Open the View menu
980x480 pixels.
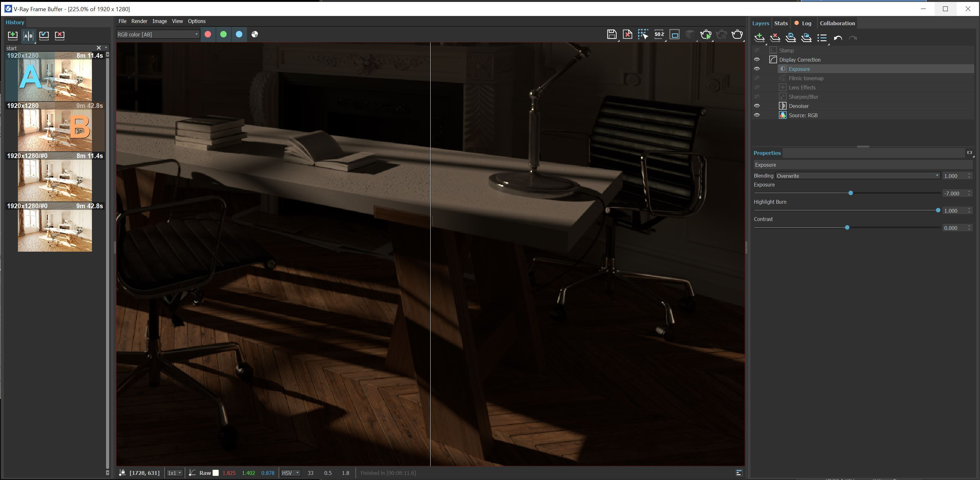pos(177,21)
